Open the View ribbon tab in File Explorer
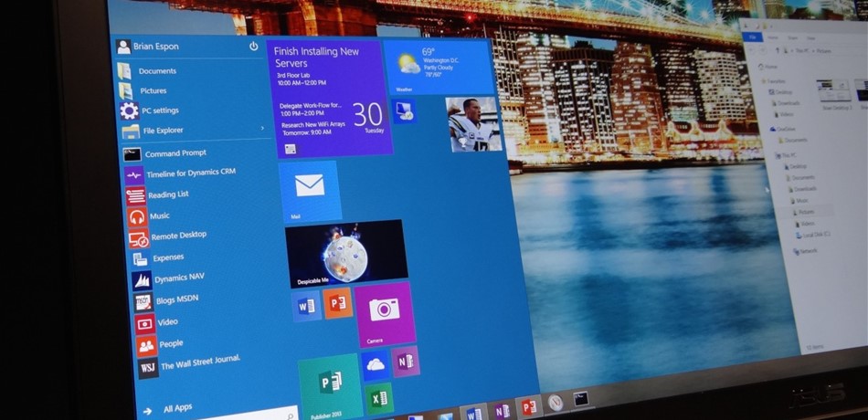Viewport: 868px width, 420px height. [x=810, y=38]
